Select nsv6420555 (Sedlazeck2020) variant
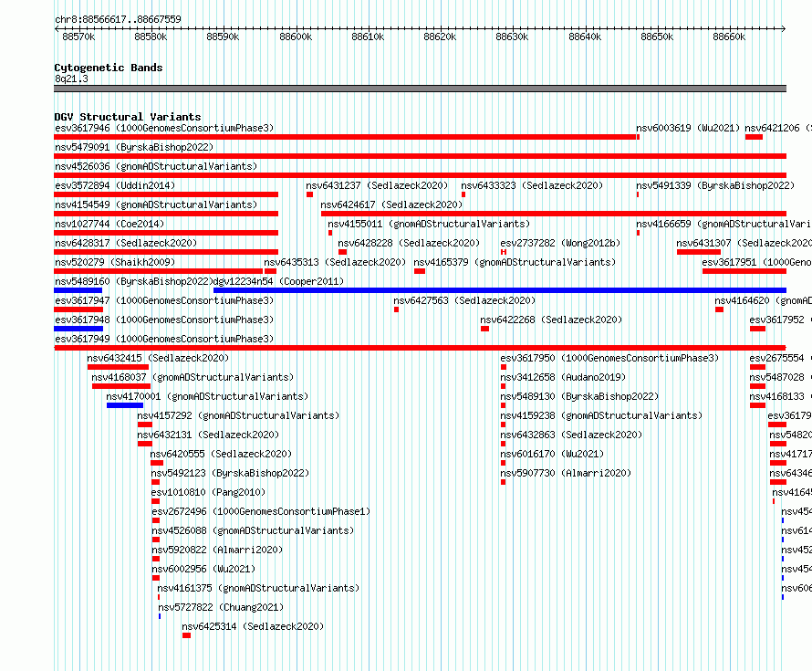The image size is (812, 671). (x=221, y=454)
